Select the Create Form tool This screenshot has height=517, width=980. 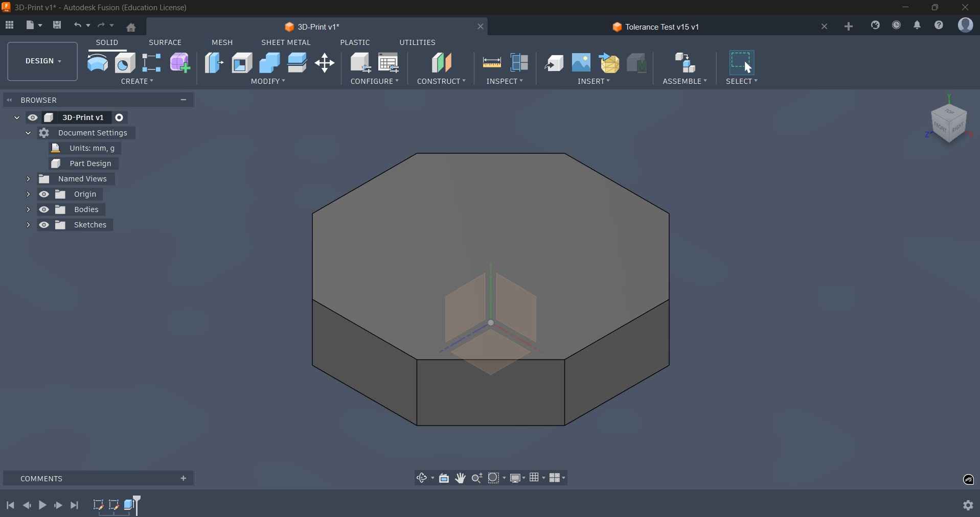(x=180, y=63)
